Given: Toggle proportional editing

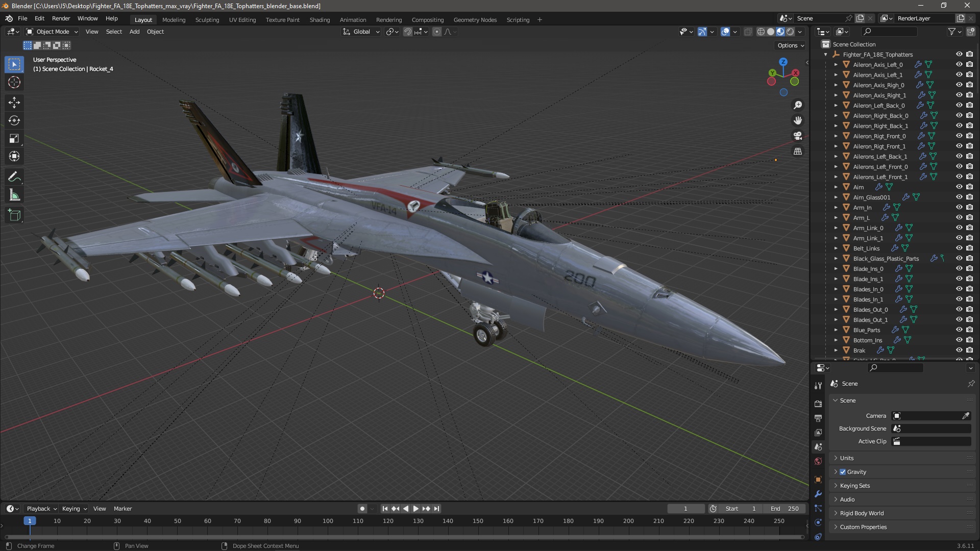Looking at the screenshot, I should 437,32.
